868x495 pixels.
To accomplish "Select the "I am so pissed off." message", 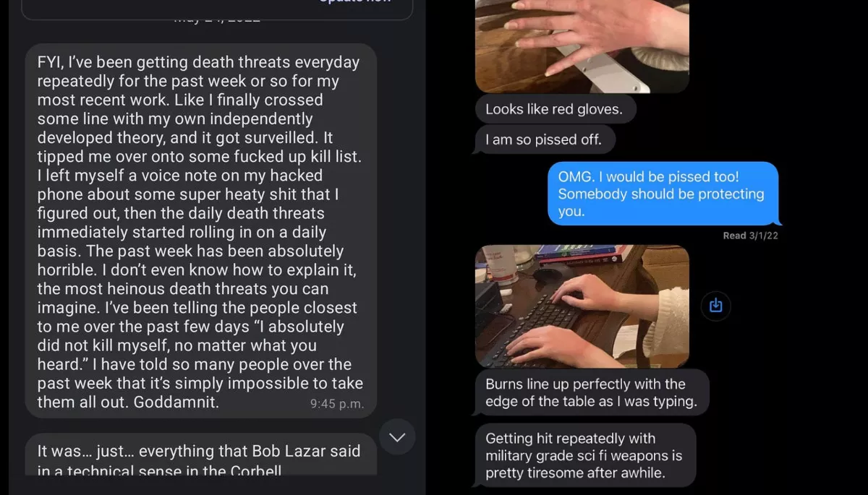I will (x=544, y=139).
